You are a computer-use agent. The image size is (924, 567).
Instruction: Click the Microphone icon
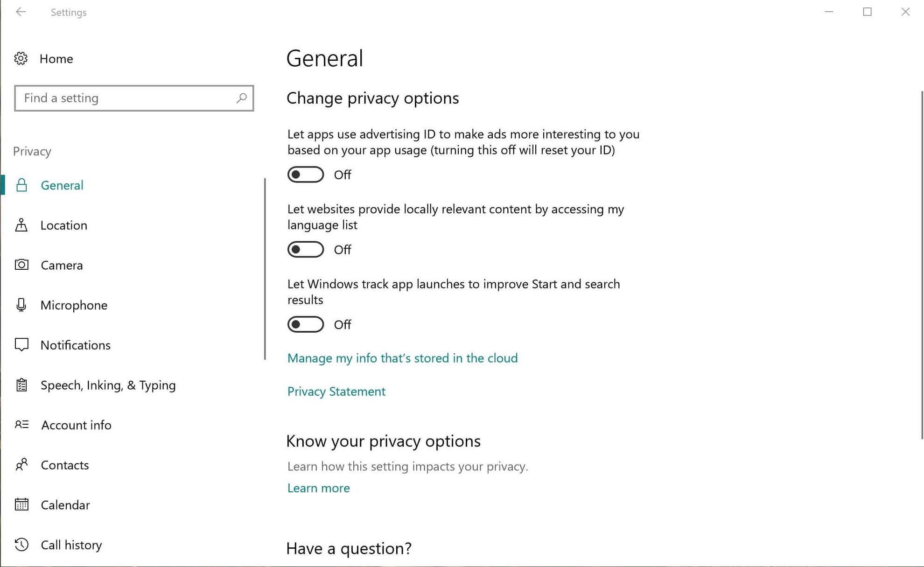pos(21,305)
